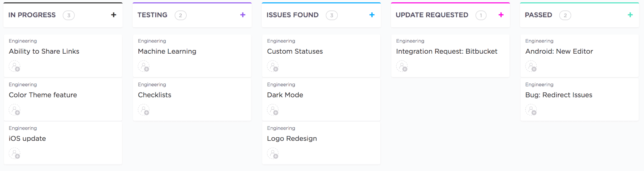This screenshot has height=171, width=644.
Task: Set assignee on Android: New Editor card
Action: [x=531, y=67]
